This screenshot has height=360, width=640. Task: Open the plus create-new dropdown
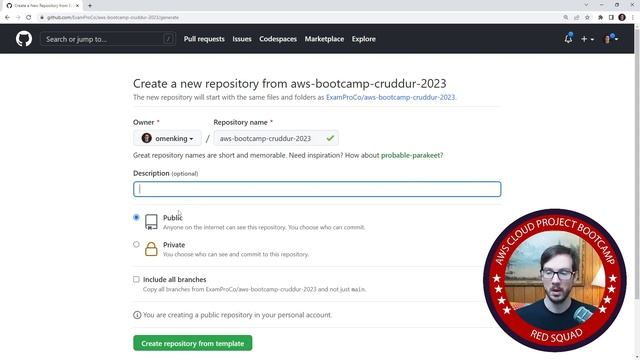587,39
